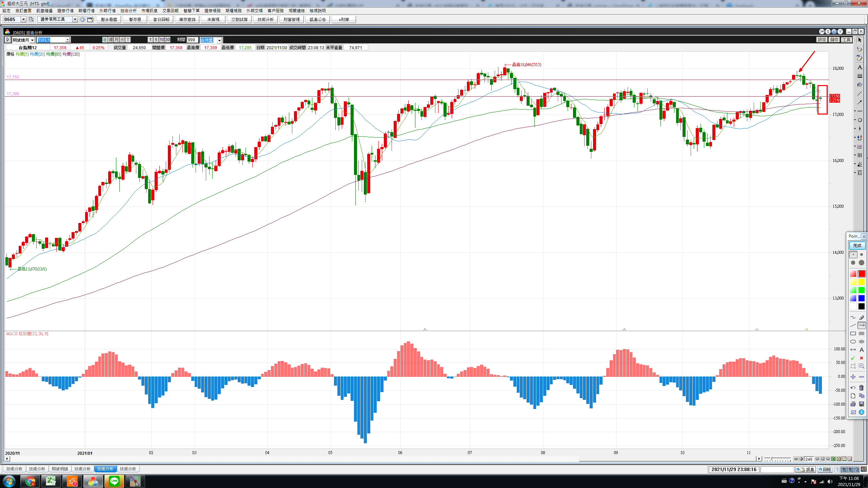Select the smallest pen size dot
The image size is (868, 488).
point(853,255)
